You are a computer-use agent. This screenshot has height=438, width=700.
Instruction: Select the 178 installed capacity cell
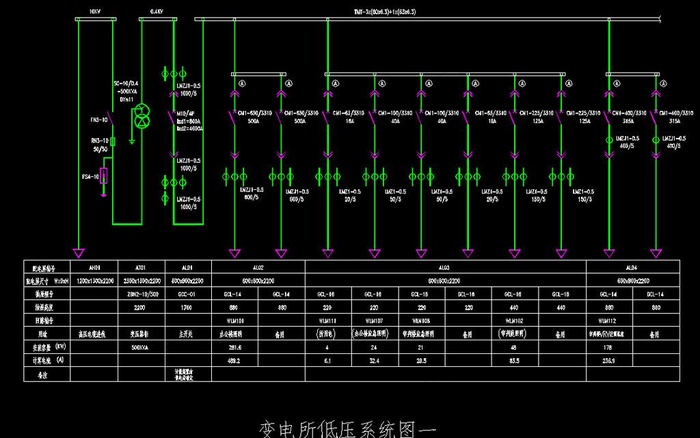609,347
